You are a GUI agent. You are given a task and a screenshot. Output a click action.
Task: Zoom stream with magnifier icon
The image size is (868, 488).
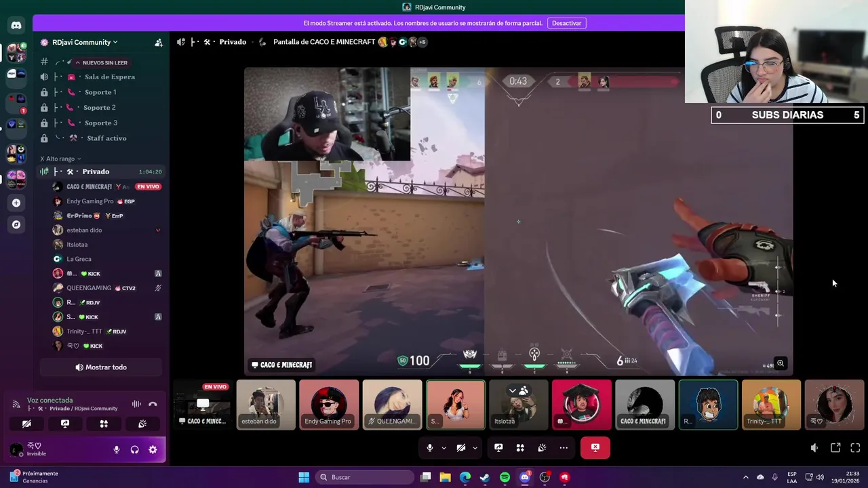(x=781, y=364)
